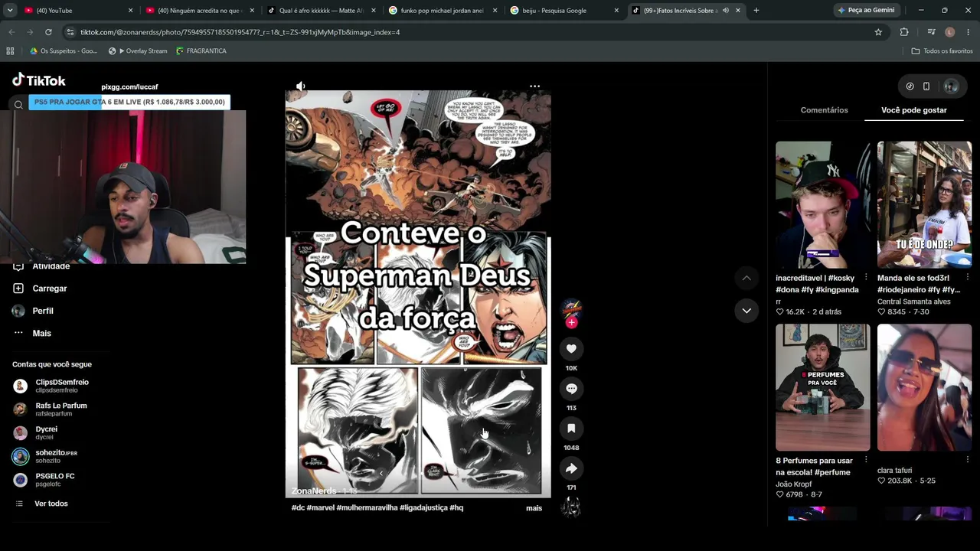Open the three-dot options above the post

534,86
